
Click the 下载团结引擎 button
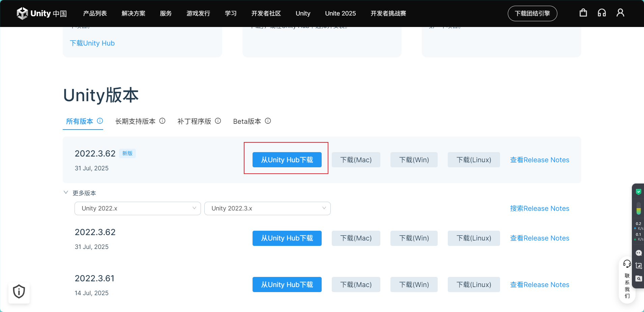[532, 13]
